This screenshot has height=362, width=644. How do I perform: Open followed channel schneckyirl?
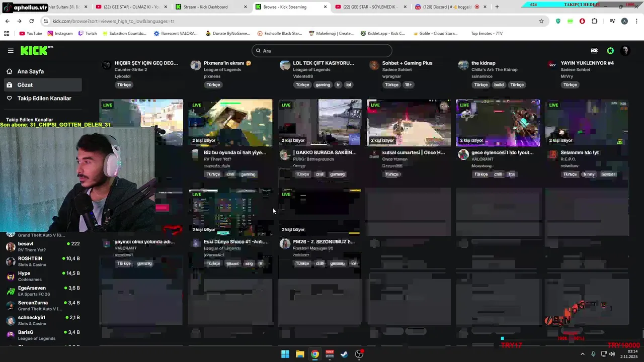[43, 320]
